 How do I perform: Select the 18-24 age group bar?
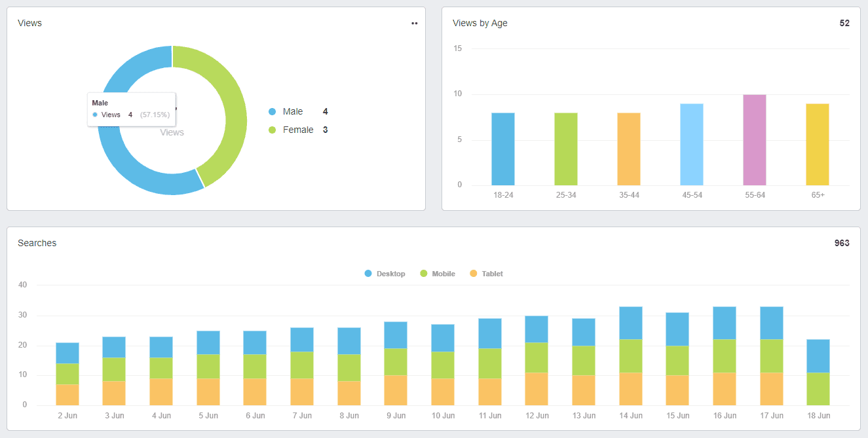pos(502,149)
